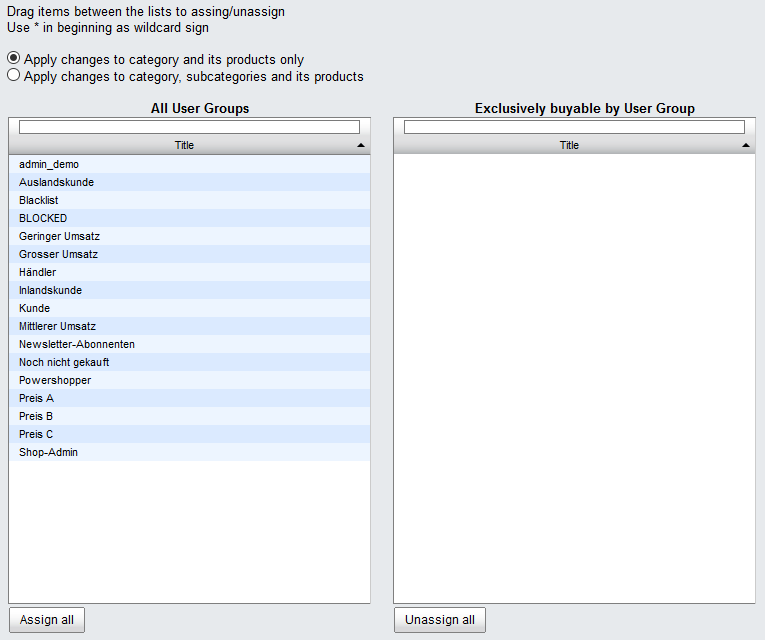Select the admin_demo group row
The width and height of the screenshot is (765, 640).
pos(189,164)
